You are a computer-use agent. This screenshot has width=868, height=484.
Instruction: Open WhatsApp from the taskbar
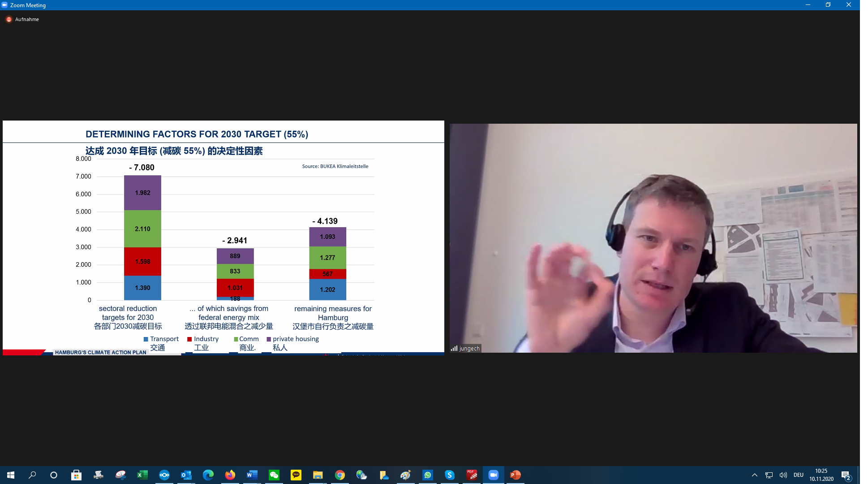[x=428, y=475]
